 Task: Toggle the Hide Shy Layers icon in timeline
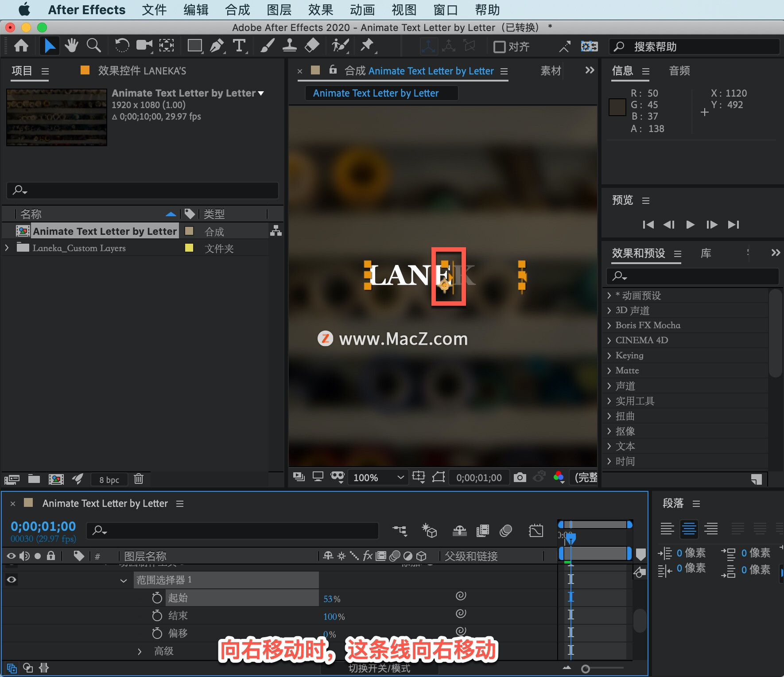click(459, 530)
